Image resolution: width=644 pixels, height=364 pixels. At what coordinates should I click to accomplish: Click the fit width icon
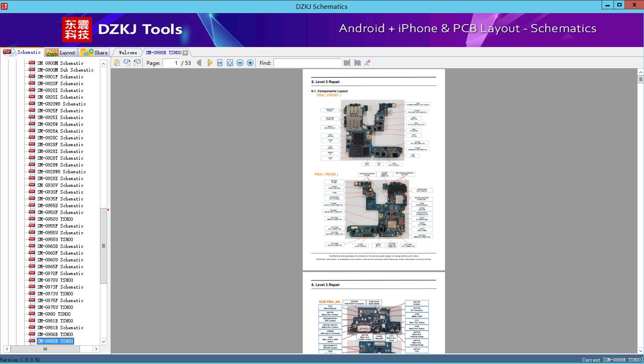220,63
